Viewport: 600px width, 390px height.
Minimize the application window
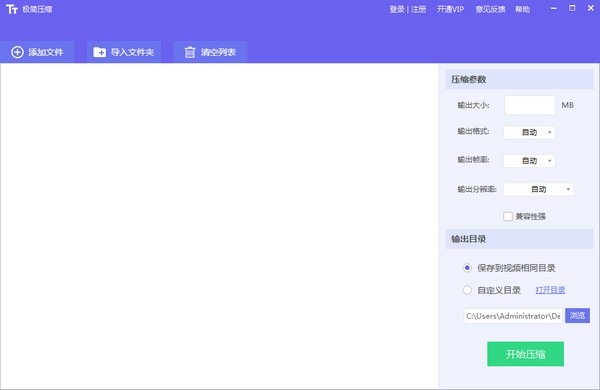pos(553,8)
